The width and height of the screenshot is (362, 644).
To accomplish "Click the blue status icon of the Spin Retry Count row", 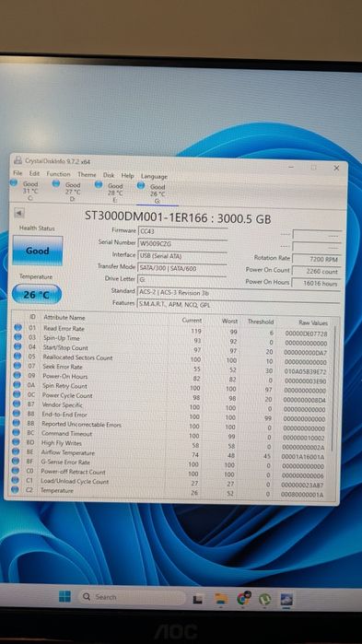I will point(17,385).
